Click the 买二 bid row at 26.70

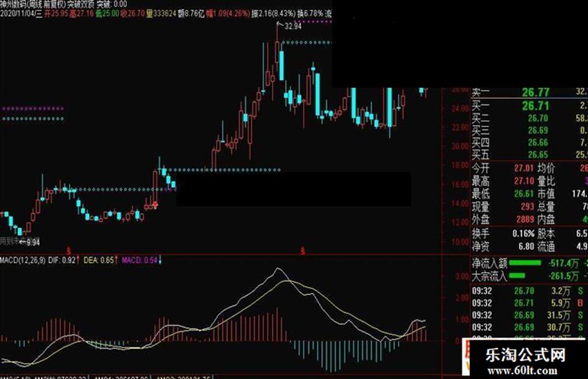(x=529, y=119)
